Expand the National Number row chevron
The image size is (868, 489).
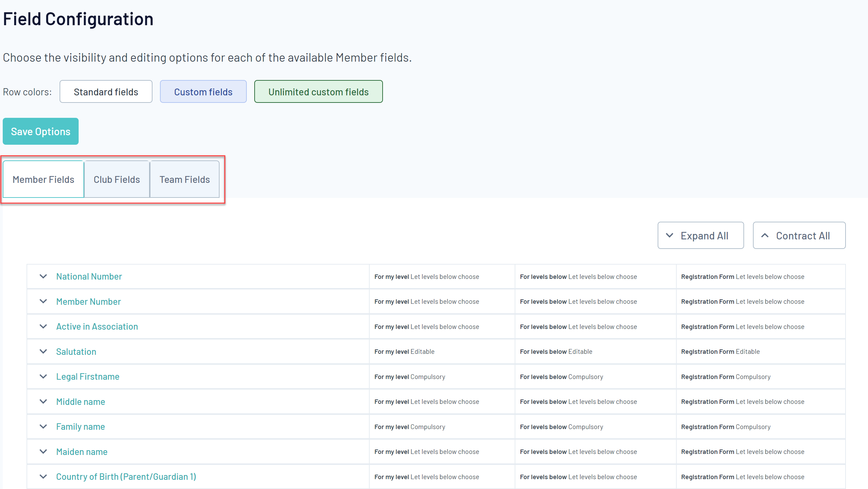coord(43,277)
